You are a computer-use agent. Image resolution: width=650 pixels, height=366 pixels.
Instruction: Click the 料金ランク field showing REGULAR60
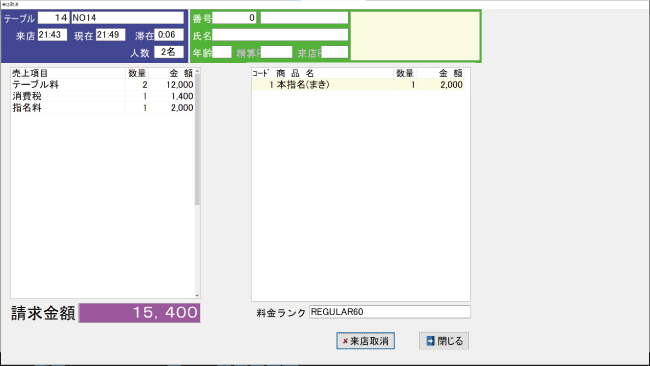pyautogui.click(x=390, y=312)
